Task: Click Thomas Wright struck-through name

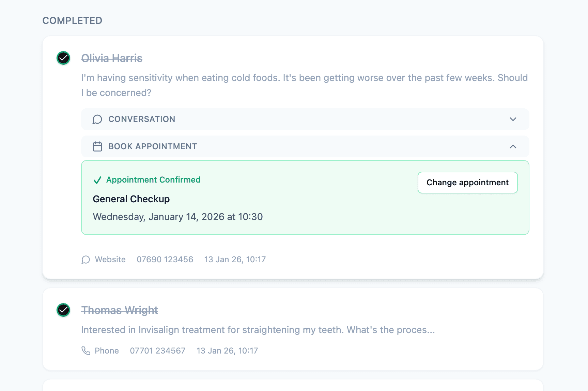Action: [120, 310]
